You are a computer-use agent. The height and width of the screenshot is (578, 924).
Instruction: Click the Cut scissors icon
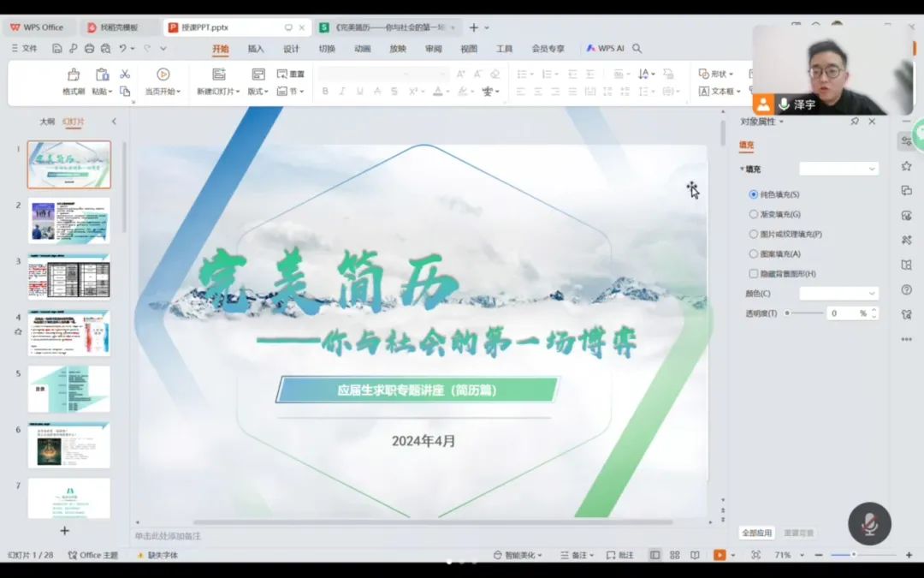click(125, 74)
